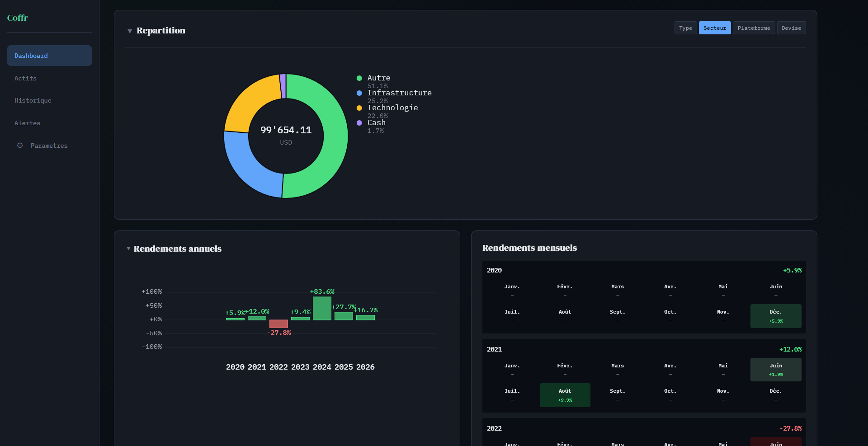868x446 pixels.
Task: Click the yellow Technologie legend dot
Action: (x=359, y=108)
